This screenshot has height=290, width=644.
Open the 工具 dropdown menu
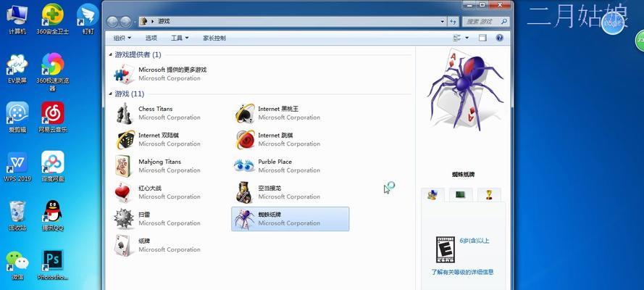tap(180, 38)
